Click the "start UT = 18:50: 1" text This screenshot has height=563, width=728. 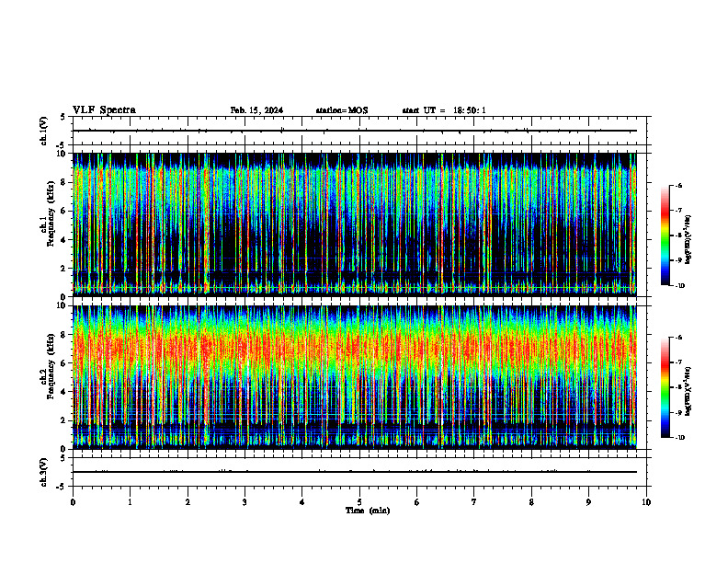[444, 110]
